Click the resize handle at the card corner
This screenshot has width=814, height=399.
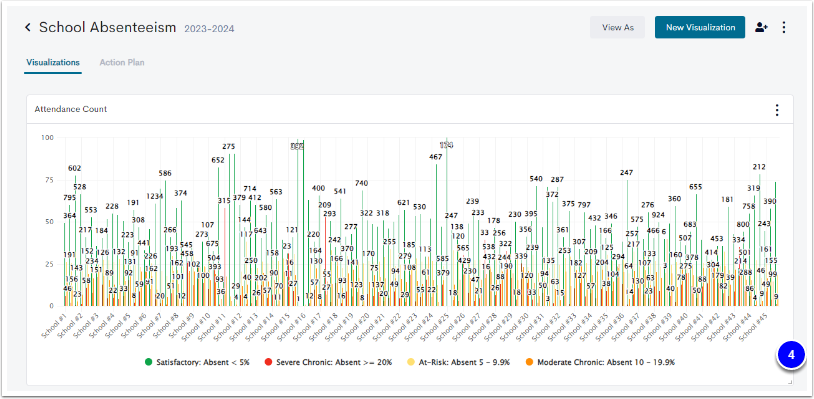click(x=791, y=382)
